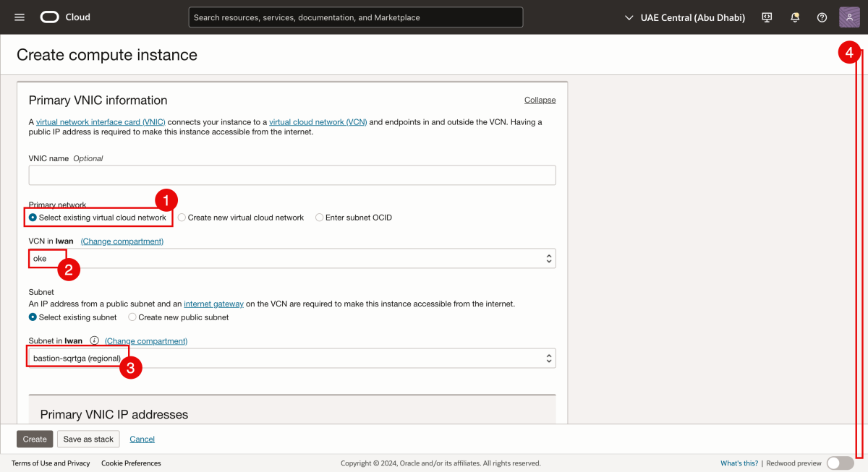The width and height of the screenshot is (868, 472).
Task: Open the Cloud Shell monitor icon
Action: point(766,17)
